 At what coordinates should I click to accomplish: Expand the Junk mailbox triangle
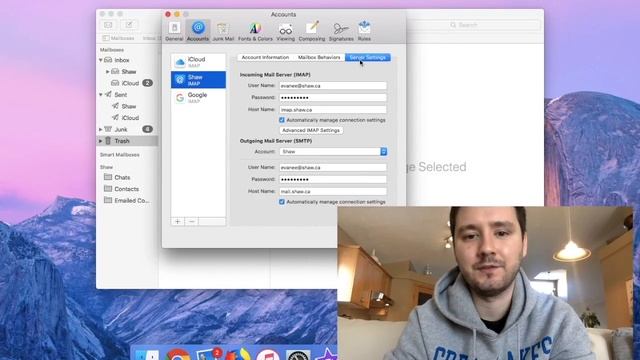101,129
